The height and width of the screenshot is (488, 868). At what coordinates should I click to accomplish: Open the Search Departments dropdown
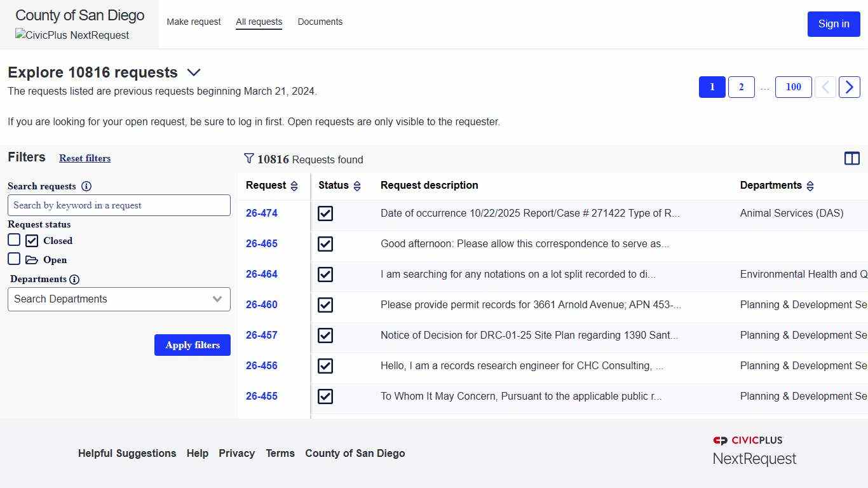[118, 299]
